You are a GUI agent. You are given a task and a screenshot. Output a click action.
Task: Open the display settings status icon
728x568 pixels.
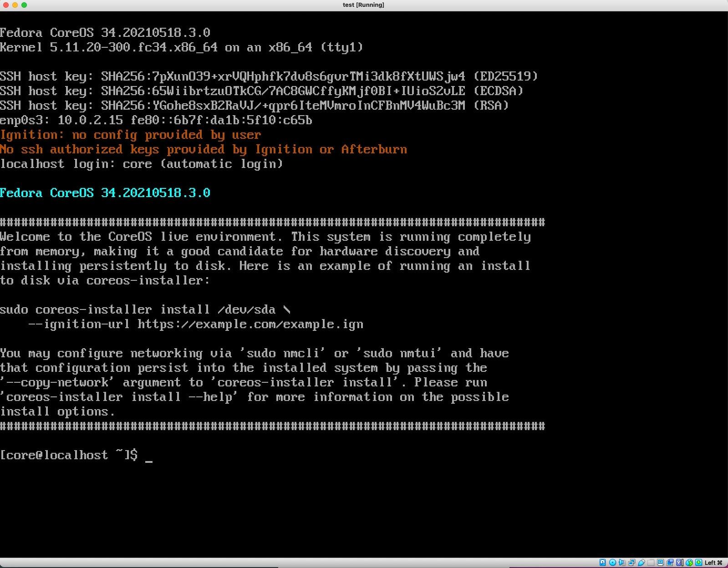(660, 563)
